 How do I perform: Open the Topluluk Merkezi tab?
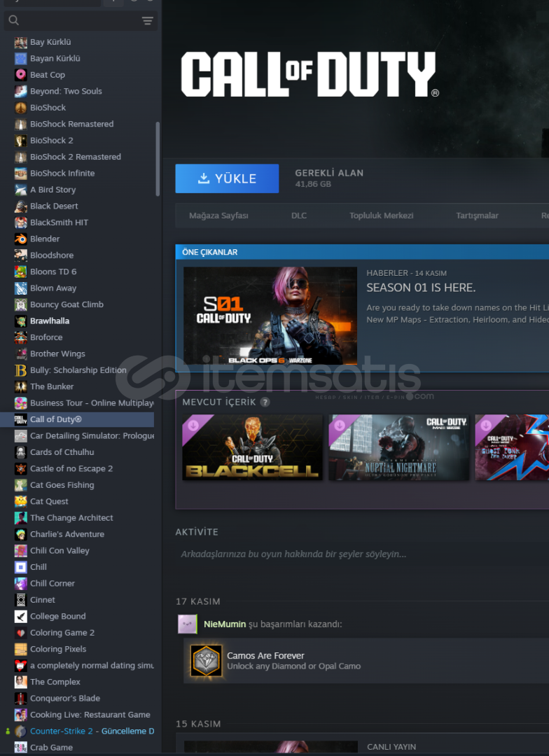[381, 216]
